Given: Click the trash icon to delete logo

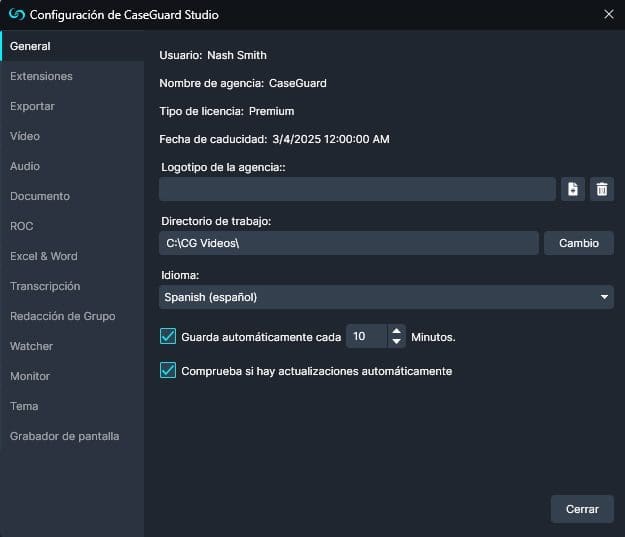Looking at the screenshot, I should tap(602, 190).
